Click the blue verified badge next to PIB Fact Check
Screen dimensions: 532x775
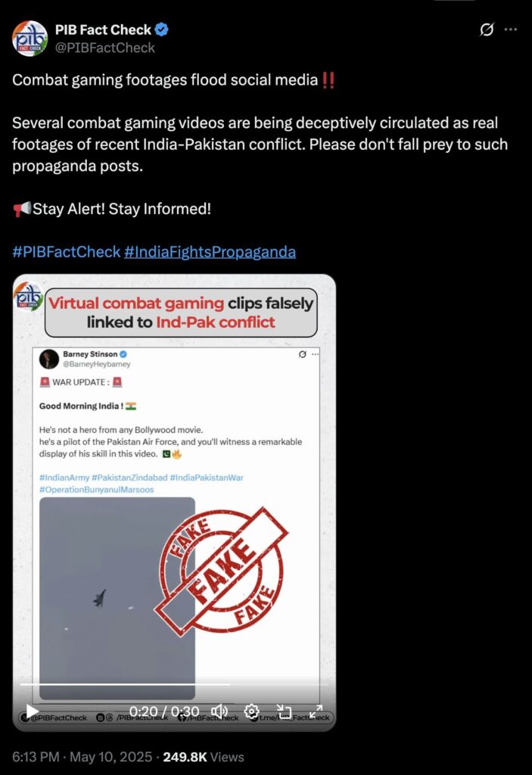coord(161,30)
